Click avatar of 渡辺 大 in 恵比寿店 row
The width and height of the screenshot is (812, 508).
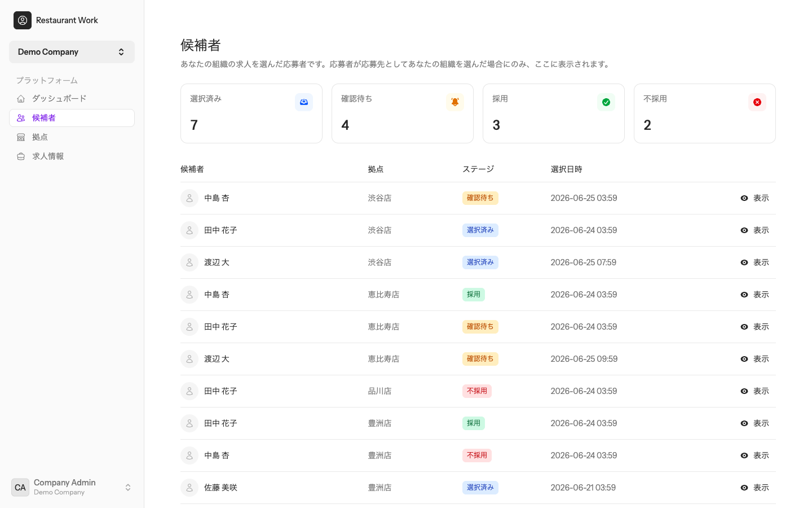pos(189,359)
